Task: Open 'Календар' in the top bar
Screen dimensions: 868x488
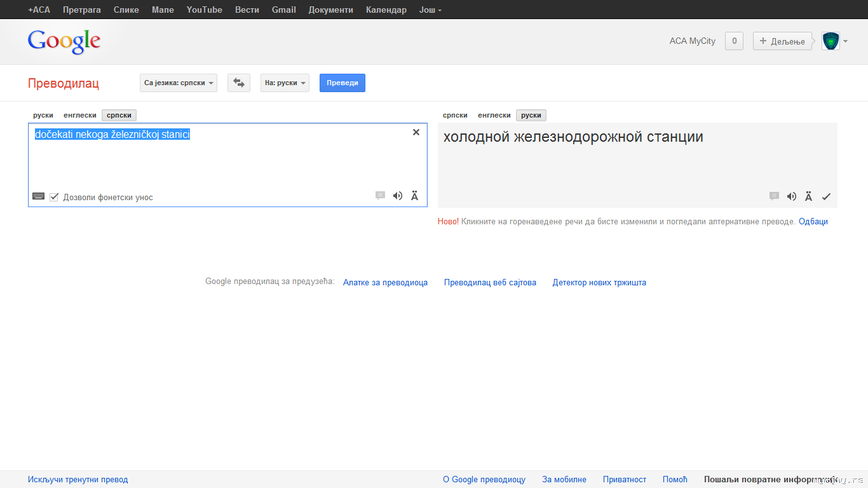Action: (x=386, y=10)
